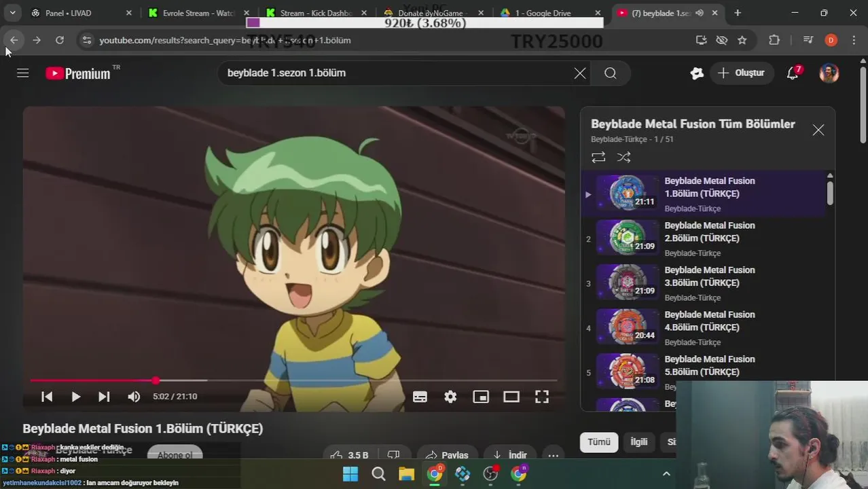This screenshot has height=489, width=868.
Task: Open the browser extensions puzzle icon
Action: coord(774,40)
